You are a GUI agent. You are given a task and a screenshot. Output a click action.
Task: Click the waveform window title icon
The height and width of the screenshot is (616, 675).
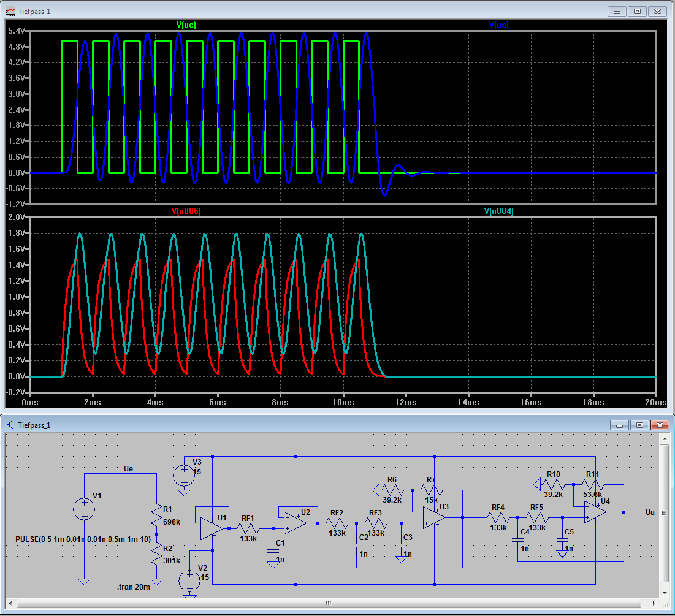12,12
